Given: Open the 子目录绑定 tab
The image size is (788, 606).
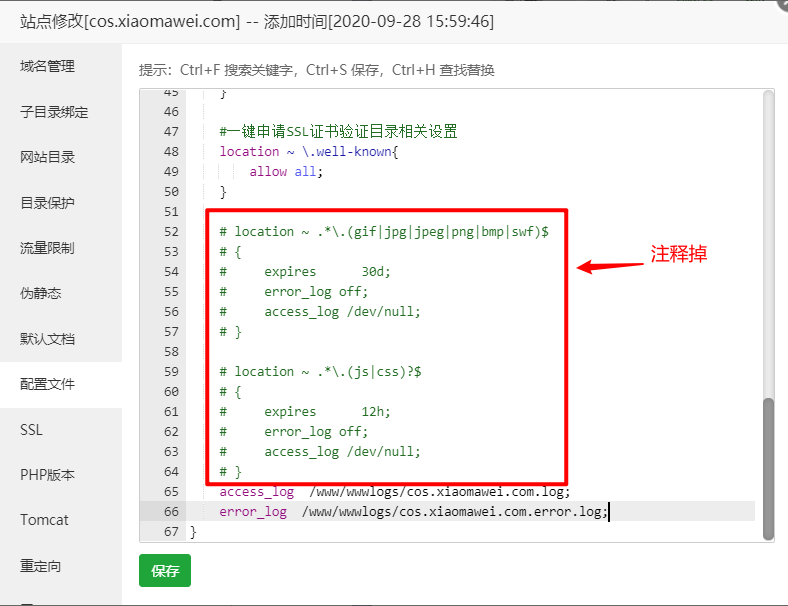Looking at the screenshot, I should click(54, 112).
